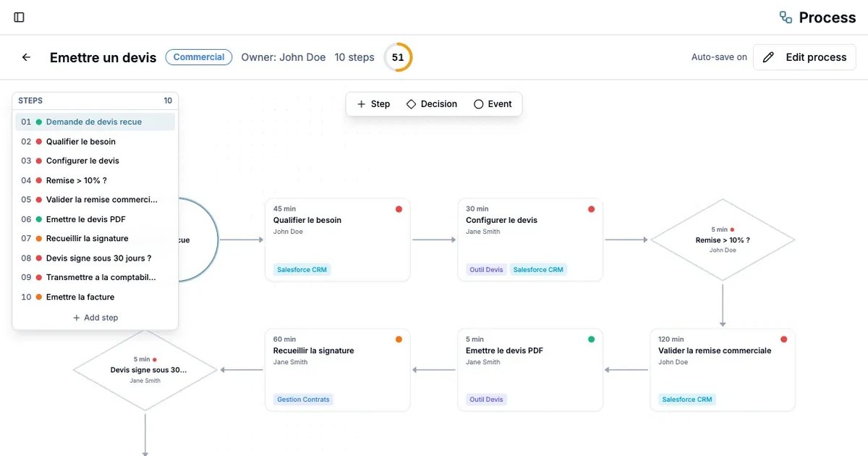Click the score ring showing 51

click(x=398, y=57)
